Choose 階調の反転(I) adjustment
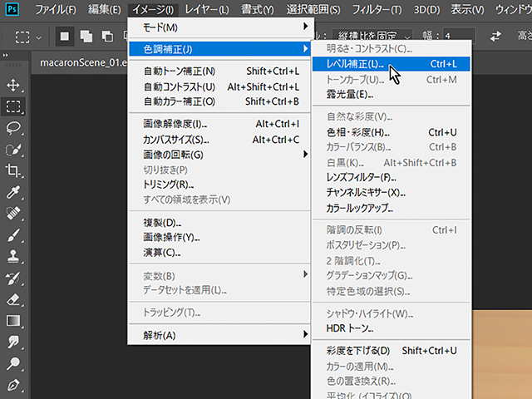Image resolution: width=532 pixels, height=399 pixels. point(392,230)
